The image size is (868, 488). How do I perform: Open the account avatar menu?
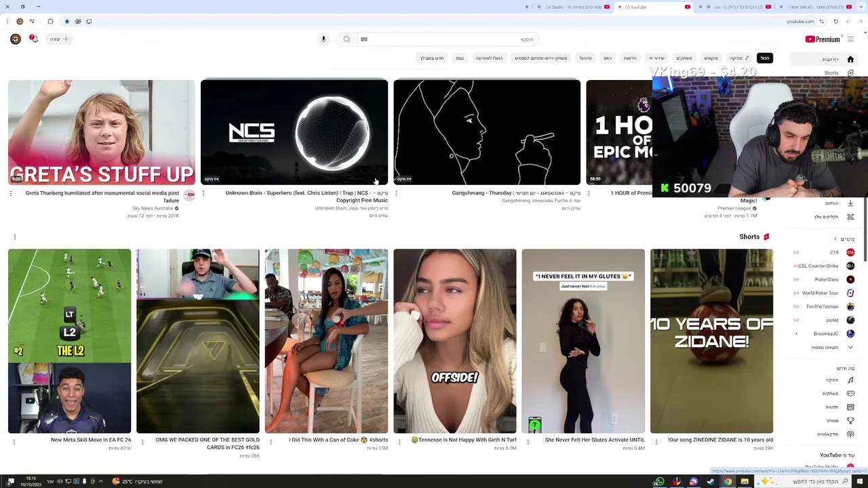coord(16,39)
